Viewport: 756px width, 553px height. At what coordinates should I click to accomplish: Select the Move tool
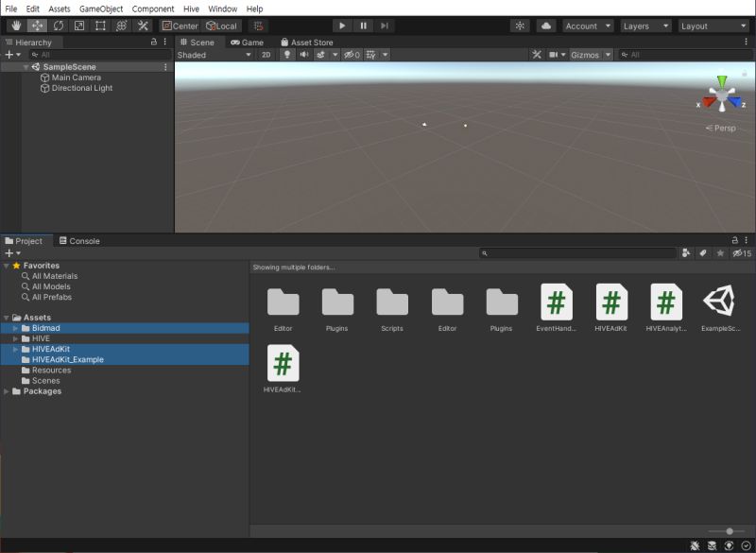point(37,26)
